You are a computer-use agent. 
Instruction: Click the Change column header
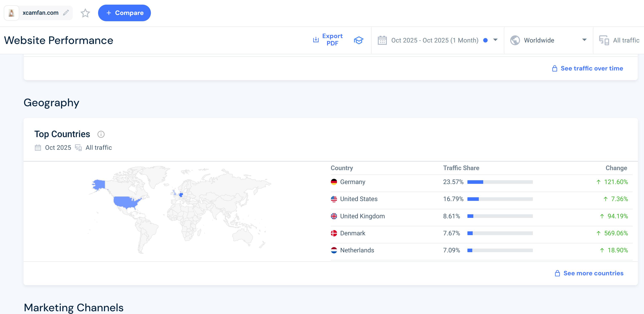tap(616, 168)
